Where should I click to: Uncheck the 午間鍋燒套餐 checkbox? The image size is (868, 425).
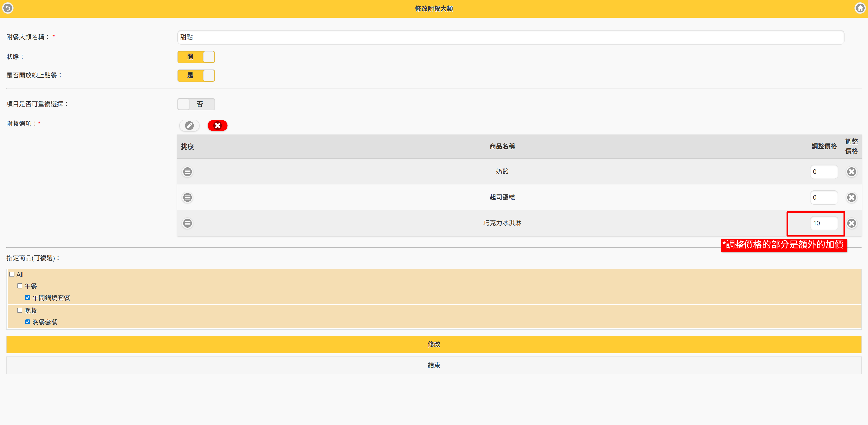point(28,297)
